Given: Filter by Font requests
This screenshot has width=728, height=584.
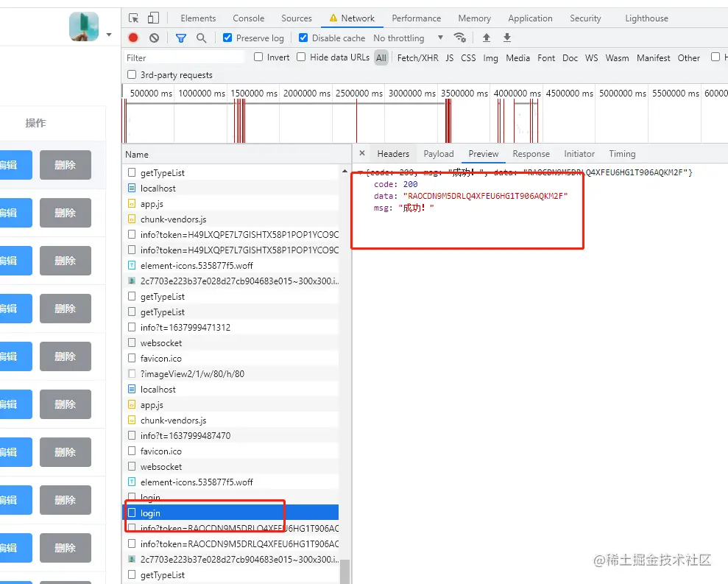Looking at the screenshot, I should (546, 58).
